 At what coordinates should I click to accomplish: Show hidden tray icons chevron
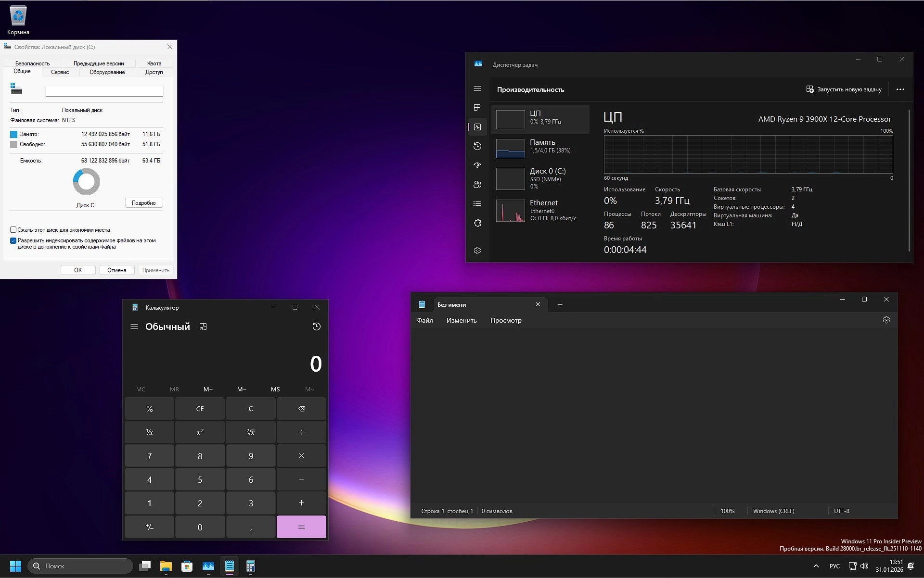pos(816,566)
